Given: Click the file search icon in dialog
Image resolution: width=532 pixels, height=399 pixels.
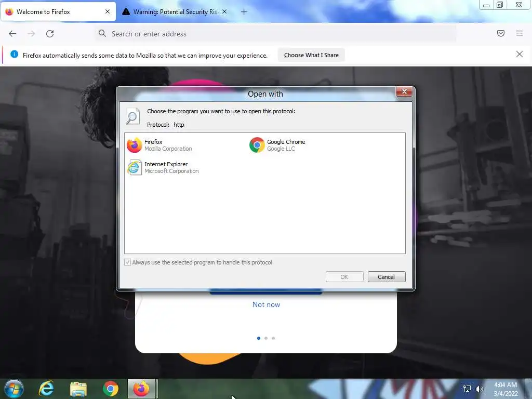Looking at the screenshot, I should (x=132, y=116).
